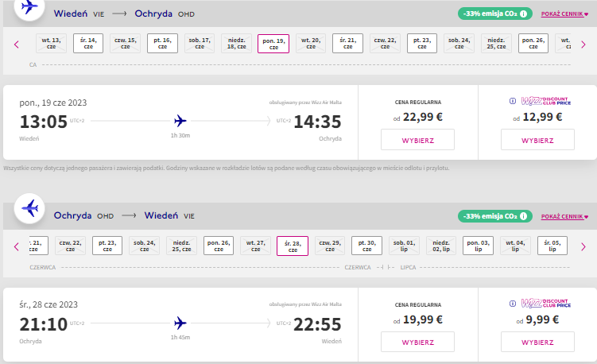Viewport: 597px width, 364px height.
Task: Open Wizz Discount Club info icon on outbound flight
Action: [513, 101]
